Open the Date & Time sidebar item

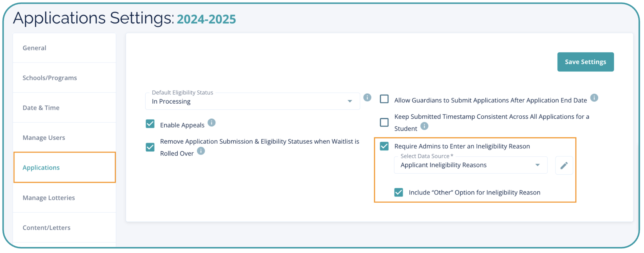(41, 108)
